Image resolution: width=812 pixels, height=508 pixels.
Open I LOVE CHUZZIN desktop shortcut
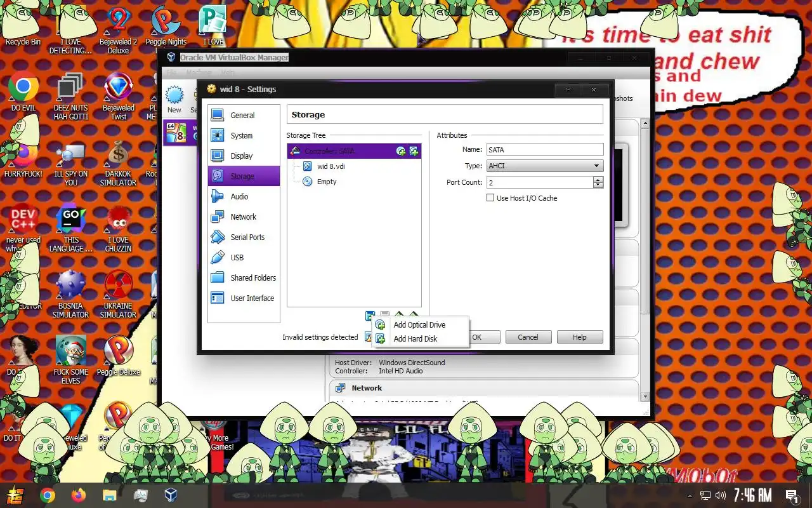[118, 229]
